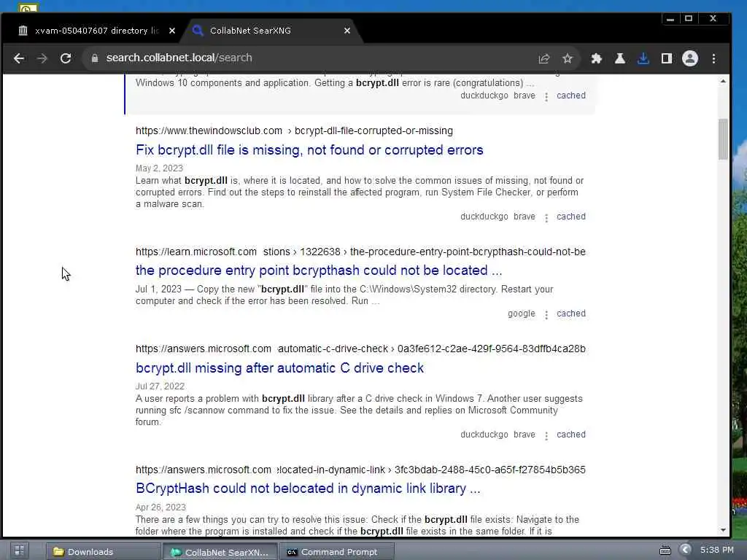
Task: Open the browser extensions puzzle icon
Action: click(x=596, y=58)
